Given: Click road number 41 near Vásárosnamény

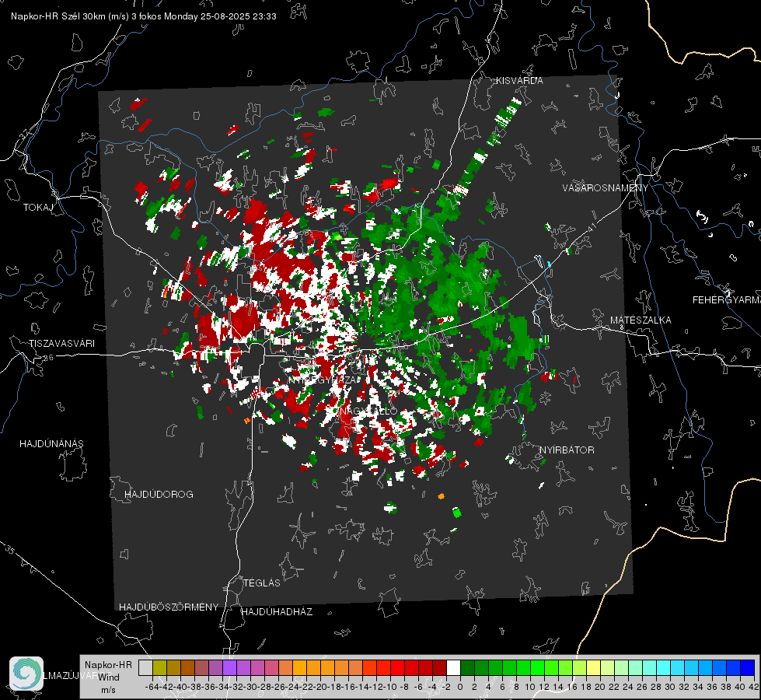Looking at the screenshot, I should pyautogui.click(x=592, y=228).
